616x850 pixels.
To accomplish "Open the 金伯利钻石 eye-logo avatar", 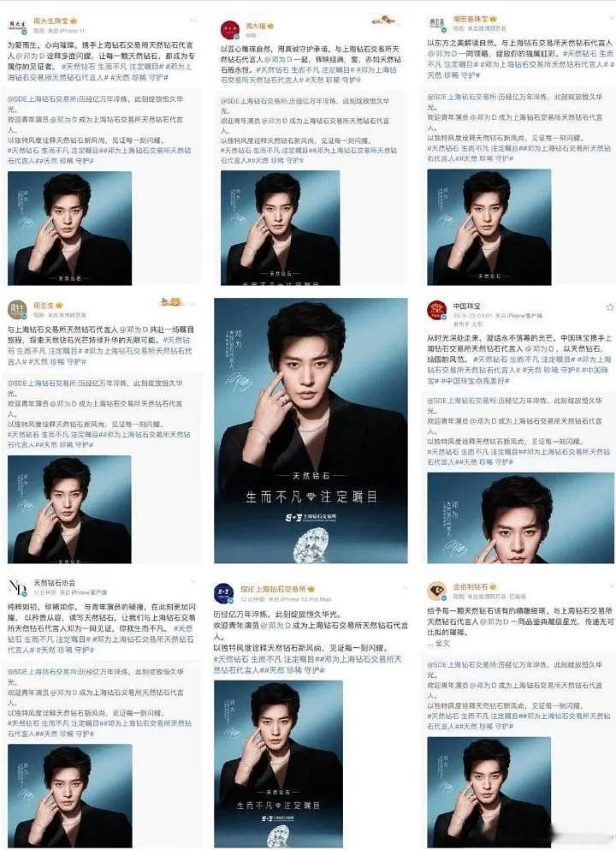I will [436, 591].
